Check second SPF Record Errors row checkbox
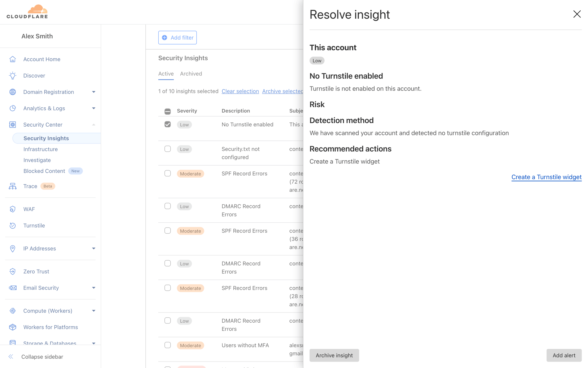 [x=168, y=231]
